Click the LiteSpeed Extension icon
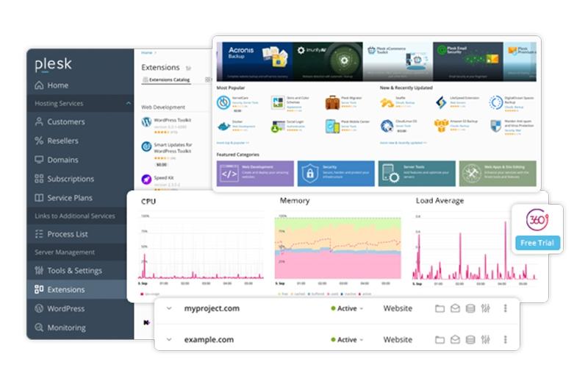588x368 pixels. (441, 102)
